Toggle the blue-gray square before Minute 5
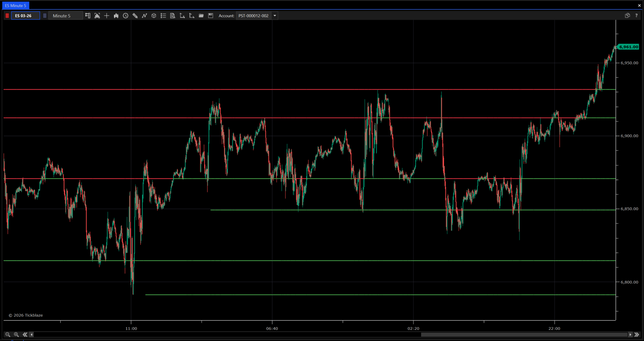Screen dimensions: 644x341 (x=45, y=16)
